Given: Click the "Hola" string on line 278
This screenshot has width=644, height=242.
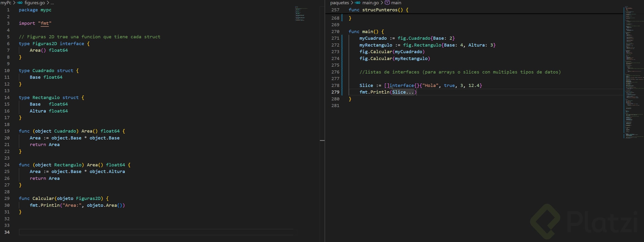Looking at the screenshot, I should [x=430, y=85].
